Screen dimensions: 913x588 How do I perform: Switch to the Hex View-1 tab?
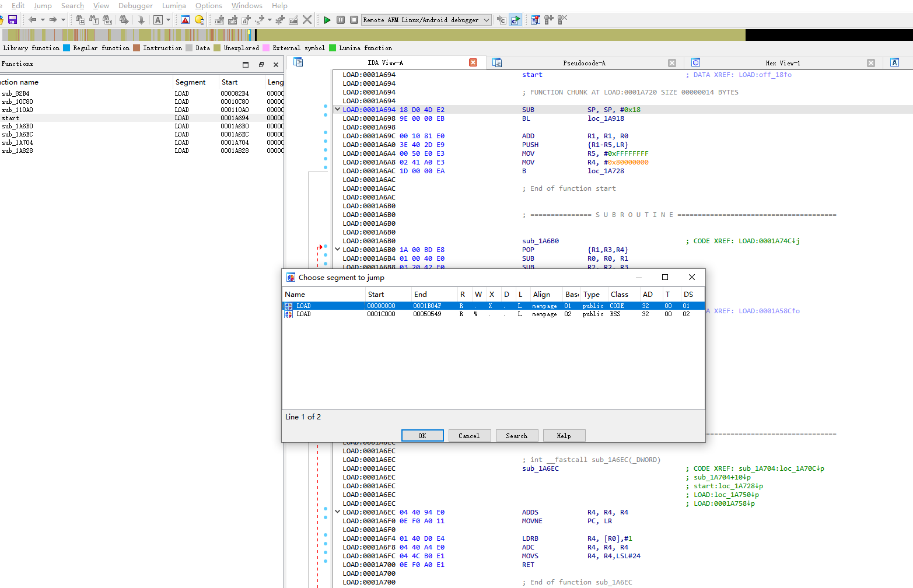click(782, 63)
